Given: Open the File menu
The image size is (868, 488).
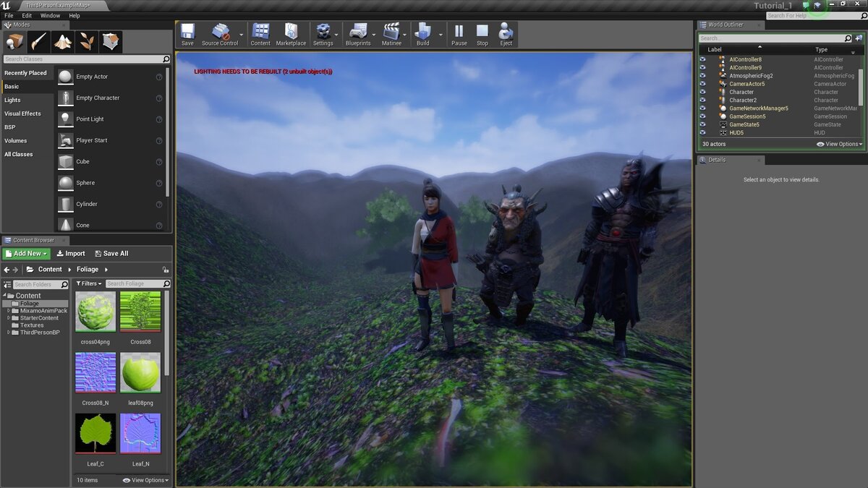Looking at the screenshot, I should 9,15.
